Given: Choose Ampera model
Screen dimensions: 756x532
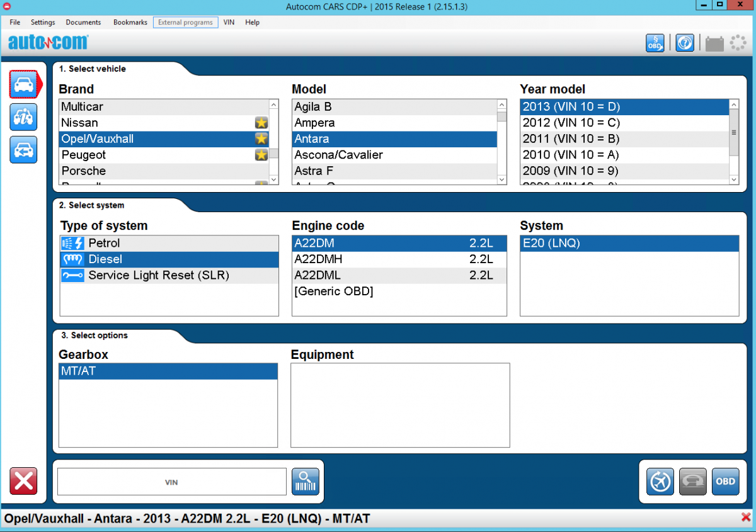Looking at the screenshot, I should coord(394,123).
